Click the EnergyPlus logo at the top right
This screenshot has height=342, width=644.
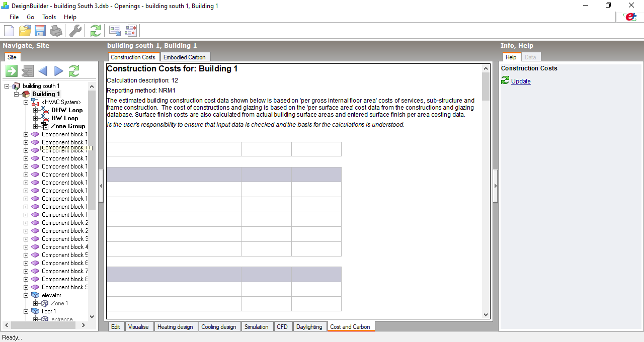(629, 17)
